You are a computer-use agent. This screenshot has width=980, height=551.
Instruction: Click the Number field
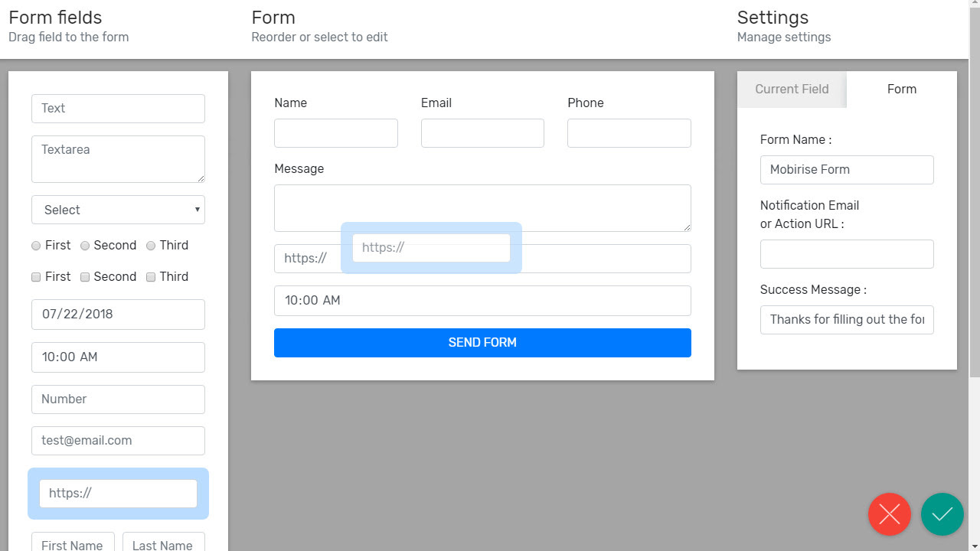point(118,399)
